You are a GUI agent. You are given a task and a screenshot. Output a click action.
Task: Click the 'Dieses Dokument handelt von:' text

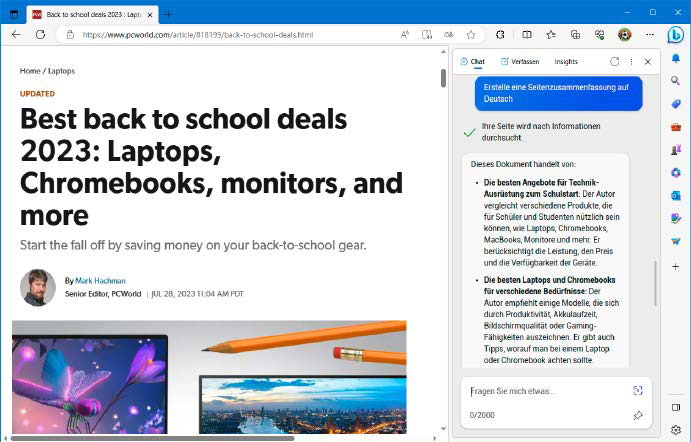pyautogui.click(x=523, y=164)
